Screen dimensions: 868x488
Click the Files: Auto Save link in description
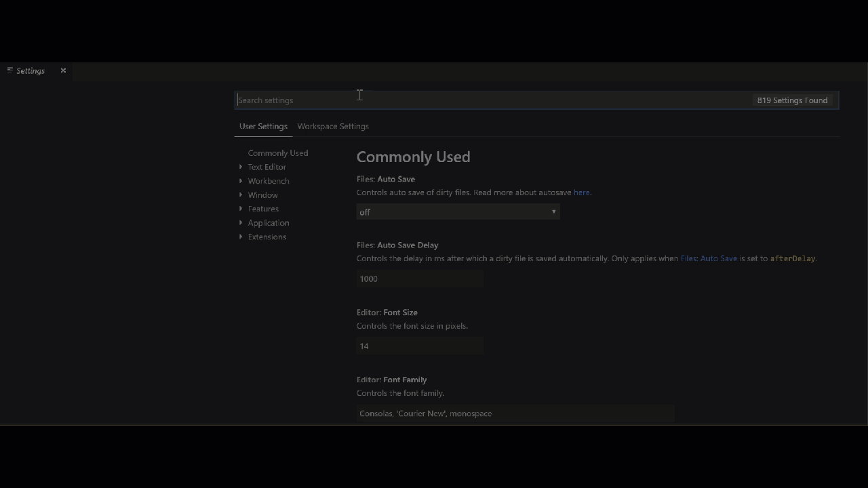tap(709, 258)
